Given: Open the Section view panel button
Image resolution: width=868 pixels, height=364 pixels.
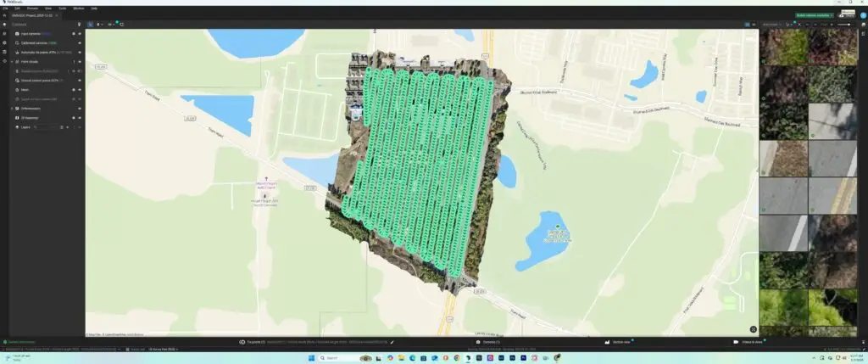Looking at the screenshot, I should (x=617, y=342).
